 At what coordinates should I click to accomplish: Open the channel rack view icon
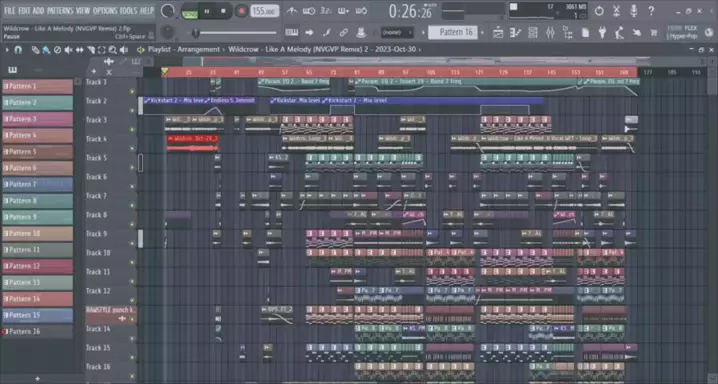(533, 32)
